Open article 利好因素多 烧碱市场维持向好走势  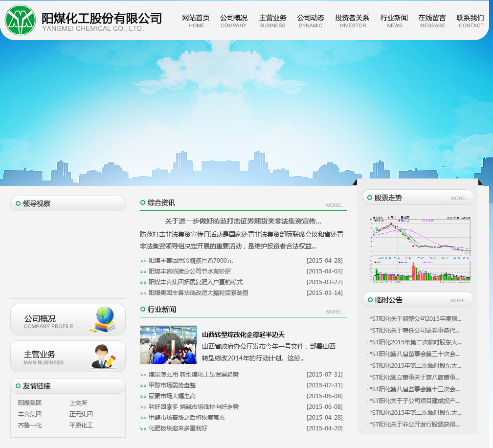click(193, 407)
